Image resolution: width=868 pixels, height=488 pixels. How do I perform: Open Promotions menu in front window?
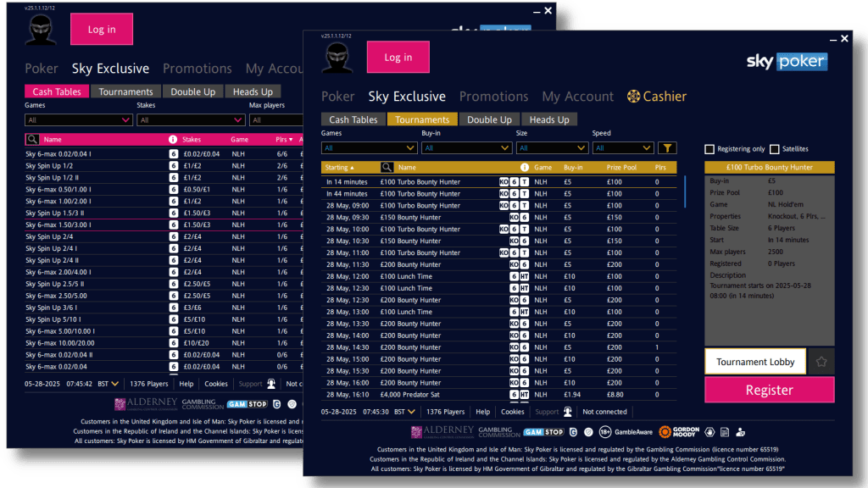pyautogui.click(x=494, y=97)
